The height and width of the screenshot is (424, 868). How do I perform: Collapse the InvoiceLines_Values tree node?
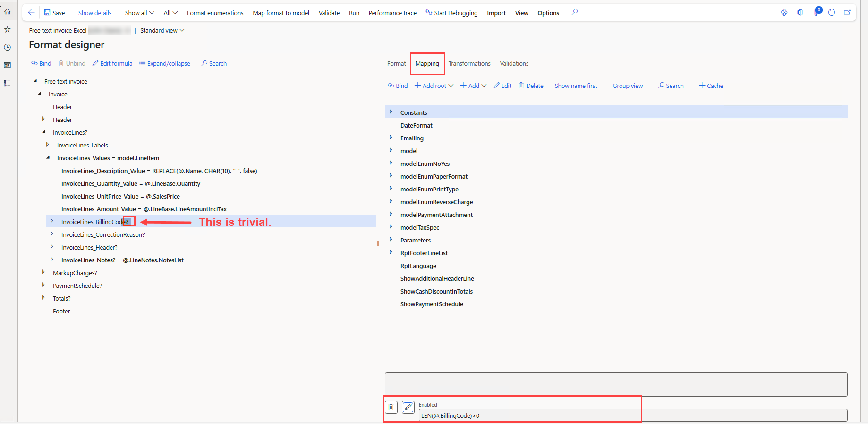pyautogui.click(x=48, y=158)
